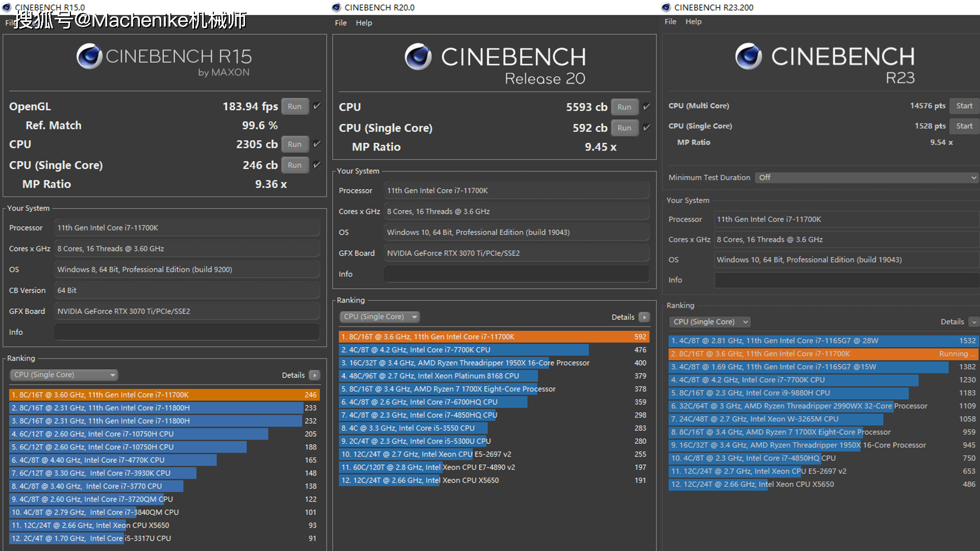Click the CINEBENCH R15 sphere logo
The image size is (980, 551).
pos(89,56)
